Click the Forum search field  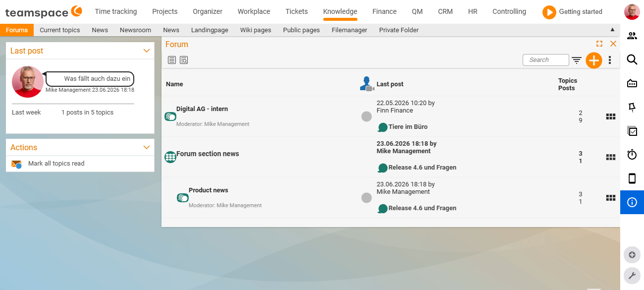tap(546, 60)
